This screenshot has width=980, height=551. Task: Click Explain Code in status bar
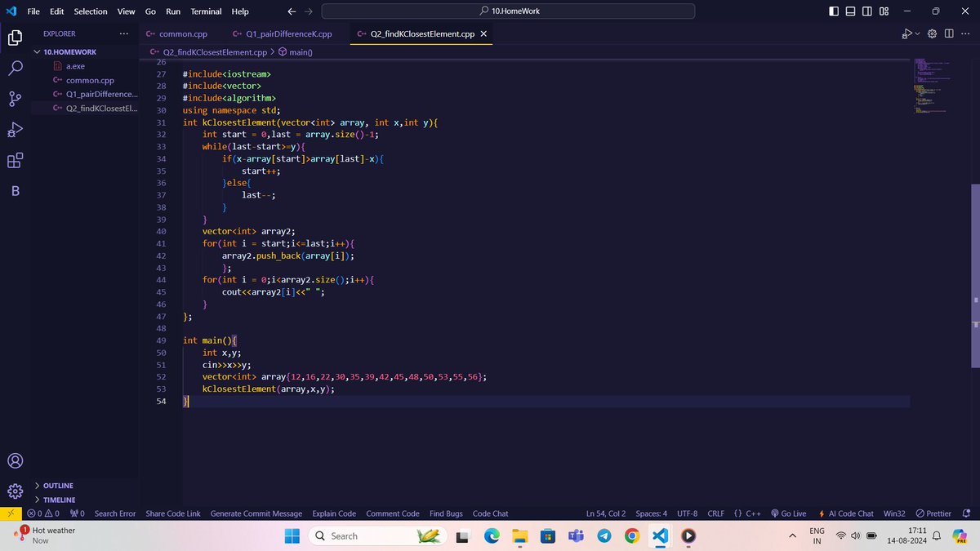(x=334, y=513)
